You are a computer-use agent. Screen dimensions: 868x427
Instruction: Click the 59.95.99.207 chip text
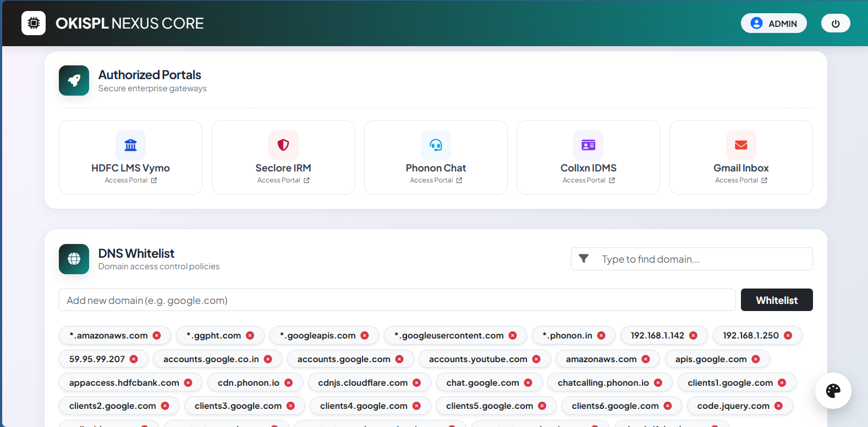click(97, 359)
